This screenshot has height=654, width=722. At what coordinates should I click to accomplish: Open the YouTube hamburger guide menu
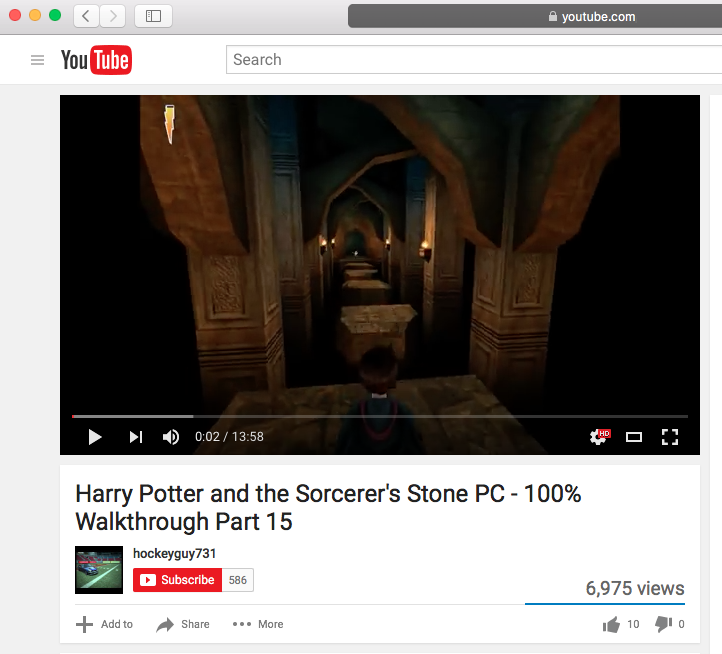click(x=37, y=60)
